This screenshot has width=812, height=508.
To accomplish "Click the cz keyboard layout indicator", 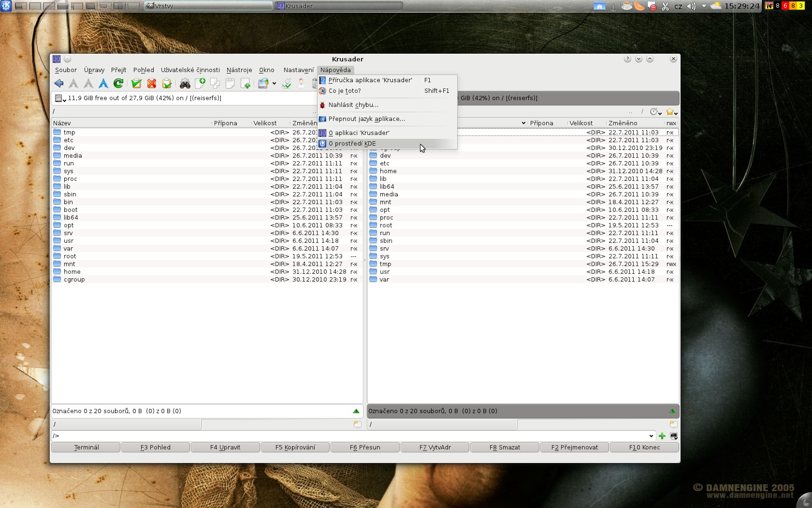I will pos(678,6).
